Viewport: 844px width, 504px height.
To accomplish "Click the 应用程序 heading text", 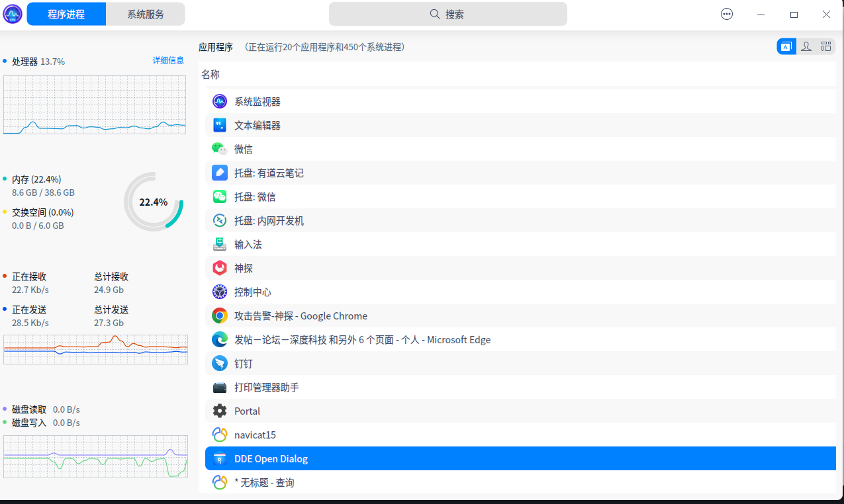I will tap(216, 47).
